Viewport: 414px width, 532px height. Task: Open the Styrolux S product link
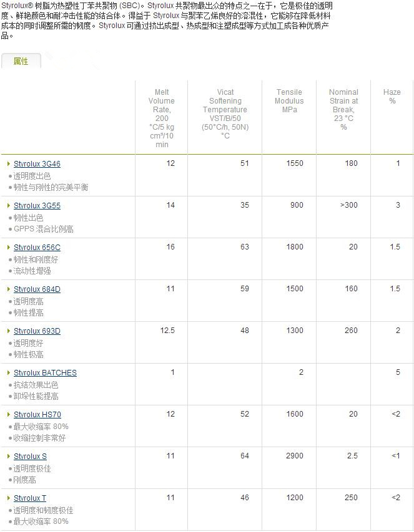pyautogui.click(x=30, y=457)
